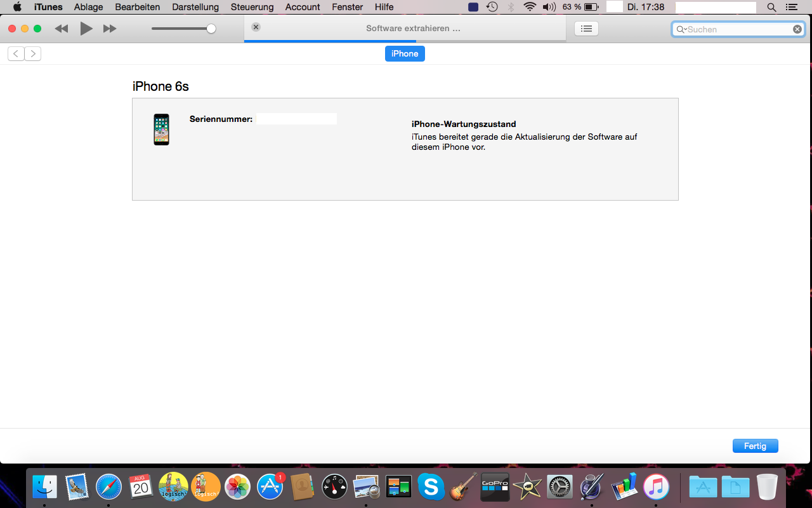Open the Hilfe menu
This screenshot has height=508, width=812.
pos(384,7)
